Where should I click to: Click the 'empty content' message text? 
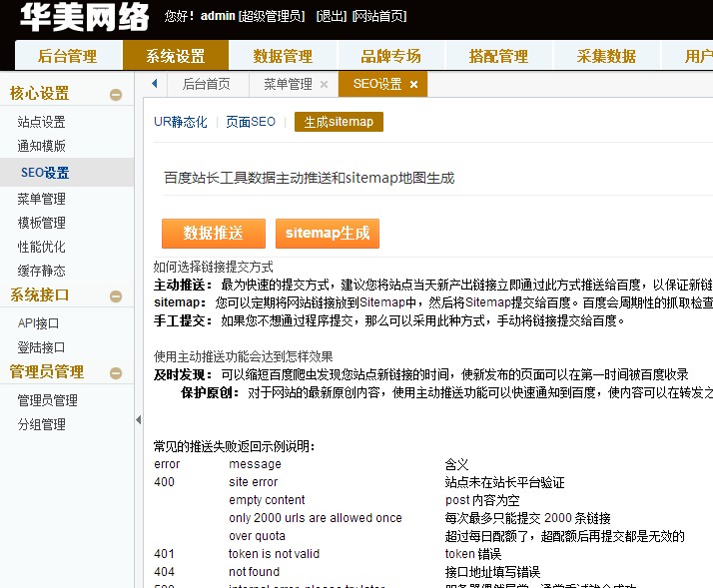pyautogui.click(x=267, y=500)
